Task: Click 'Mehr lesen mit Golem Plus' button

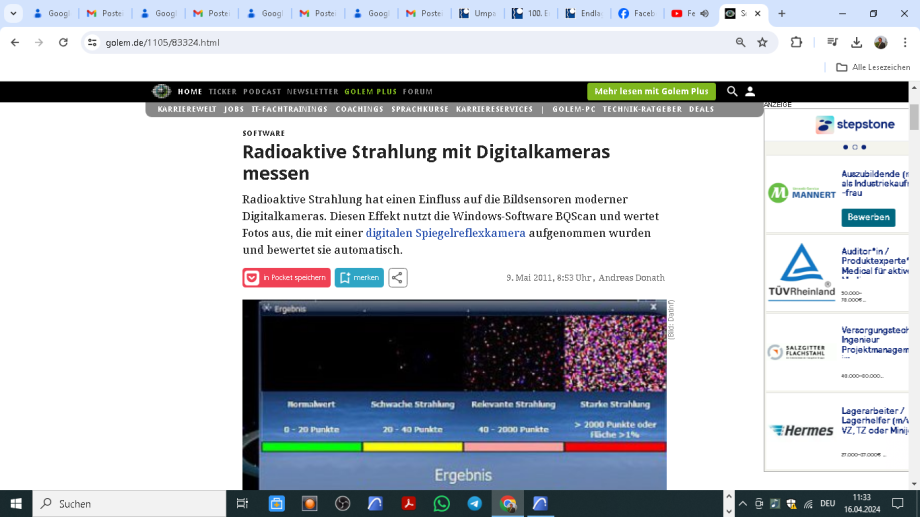Action: tap(651, 91)
